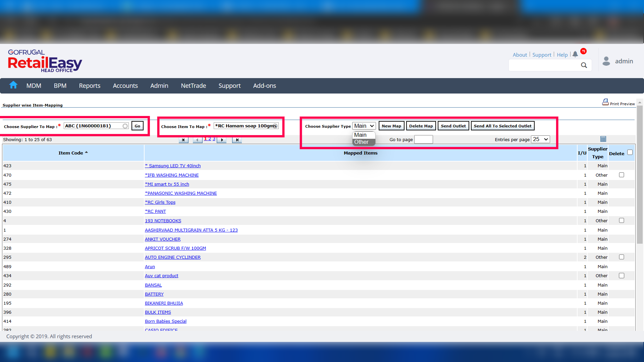This screenshot has width=644, height=362.
Task: Open the MDM menu
Action: 34,86
